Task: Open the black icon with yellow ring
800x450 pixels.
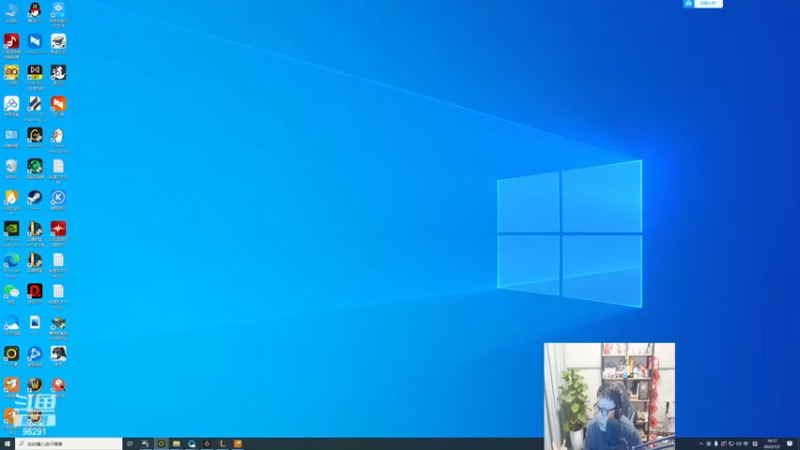Action: tap(11, 354)
